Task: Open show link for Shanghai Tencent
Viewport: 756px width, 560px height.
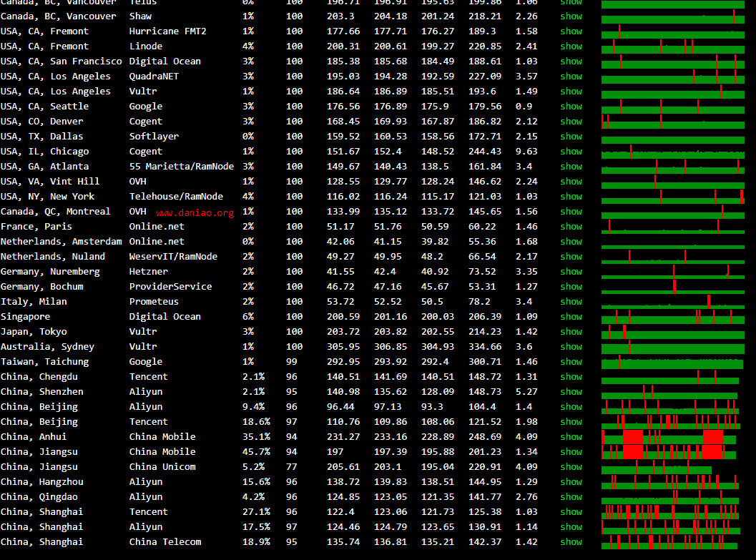Action: pos(571,512)
